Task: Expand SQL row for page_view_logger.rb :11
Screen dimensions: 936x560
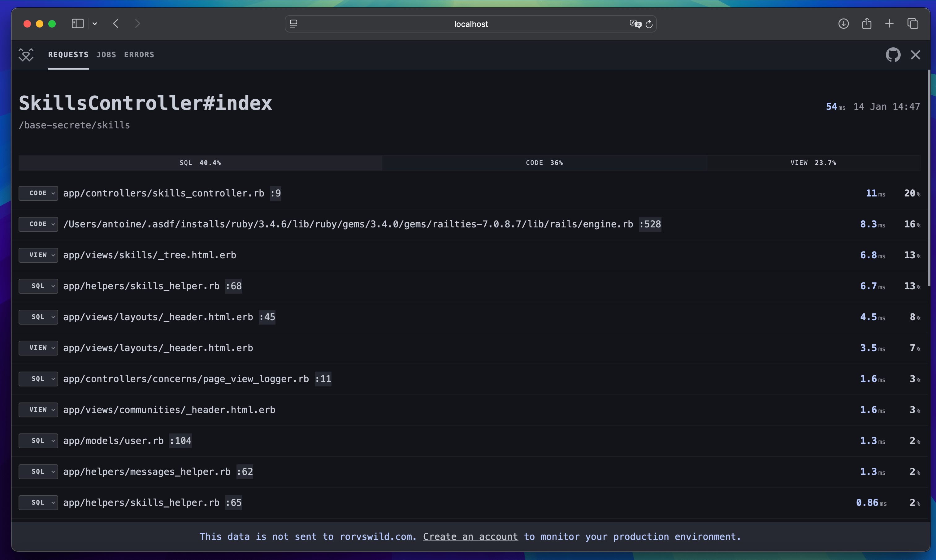Action: pos(38,379)
